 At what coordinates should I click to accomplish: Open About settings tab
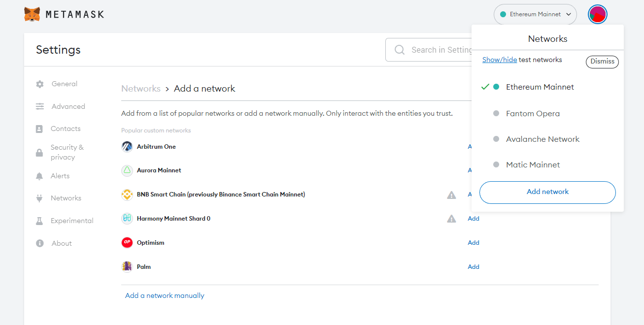tap(62, 243)
